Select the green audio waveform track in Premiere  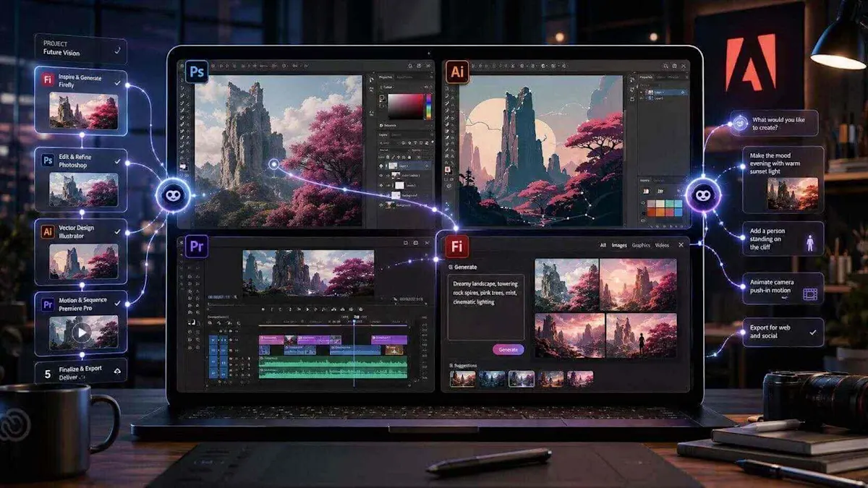333,368
